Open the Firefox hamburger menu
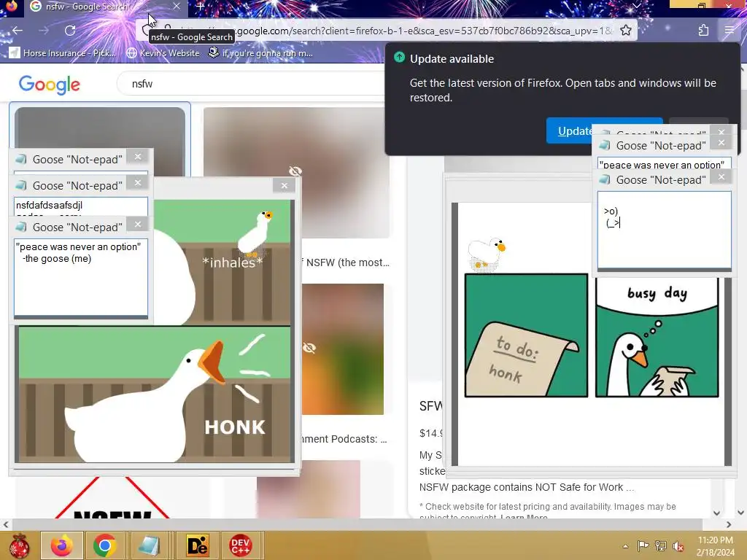The height and width of the screenshot is (560, 747). point(729,31)
